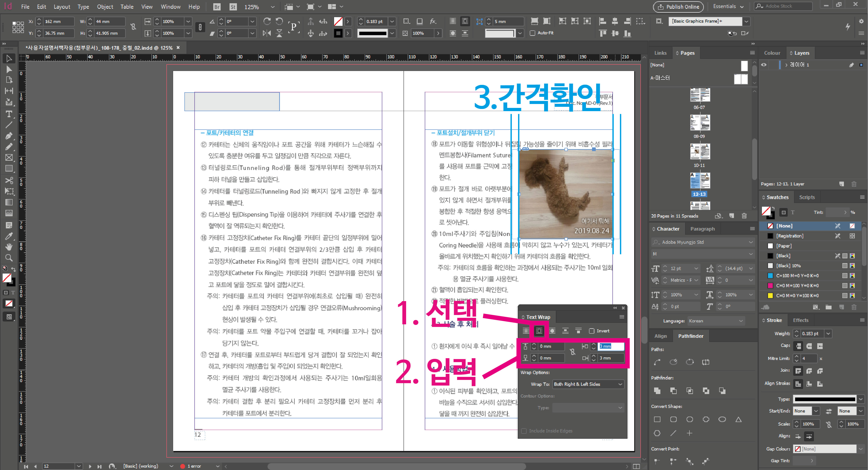Click the right offset 3 mm field

click(610, 358)
